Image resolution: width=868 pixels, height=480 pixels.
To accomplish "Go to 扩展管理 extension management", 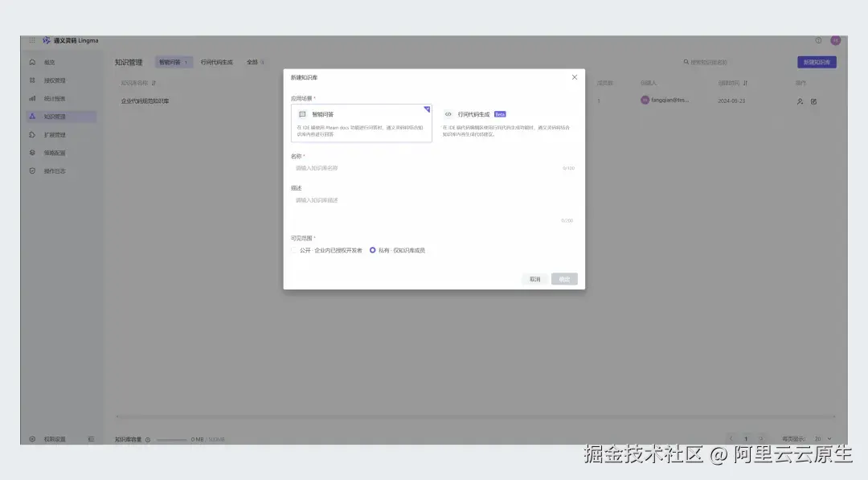I will tap(50, 134).
